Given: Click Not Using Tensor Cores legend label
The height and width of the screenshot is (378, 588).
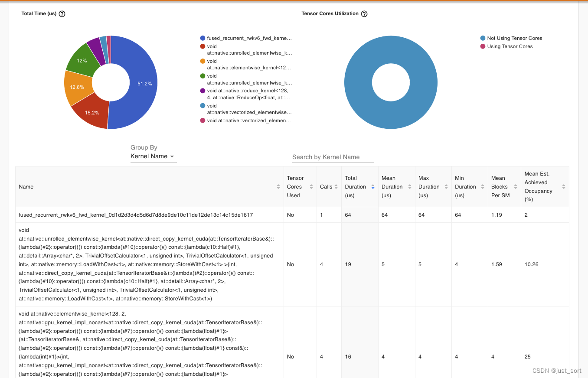Looking at the screenshot, I should click(515, 38).
